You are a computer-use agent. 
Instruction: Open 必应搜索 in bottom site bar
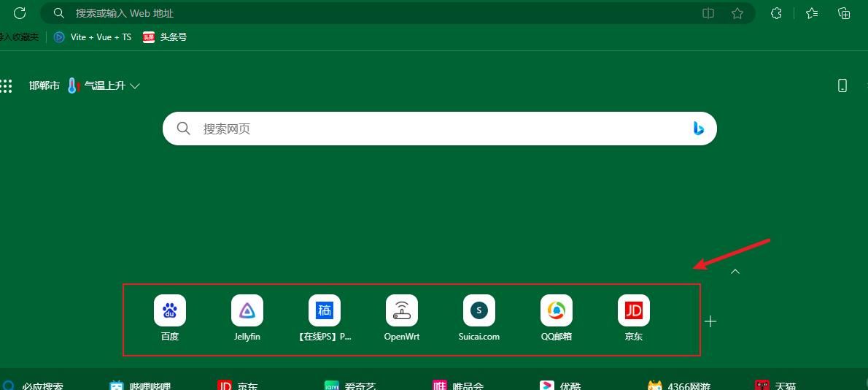tap(32, 386)
